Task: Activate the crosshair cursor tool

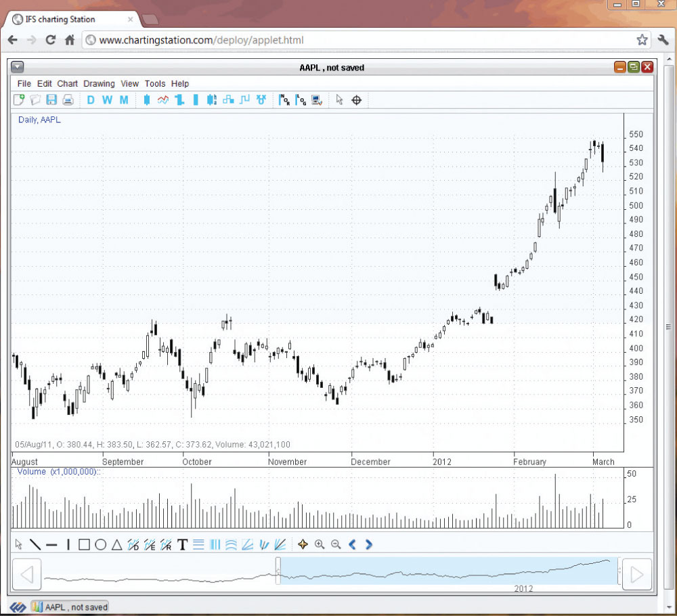Action: 357,100
